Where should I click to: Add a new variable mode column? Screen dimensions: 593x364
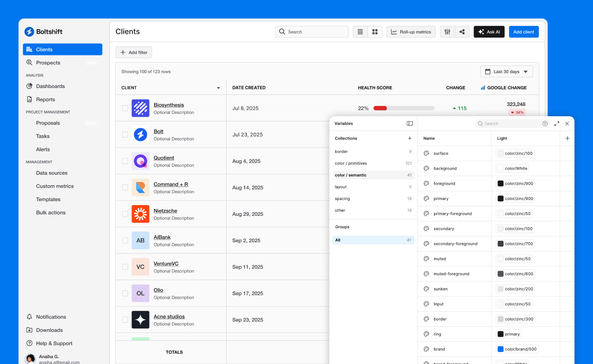tap(567, 138)
